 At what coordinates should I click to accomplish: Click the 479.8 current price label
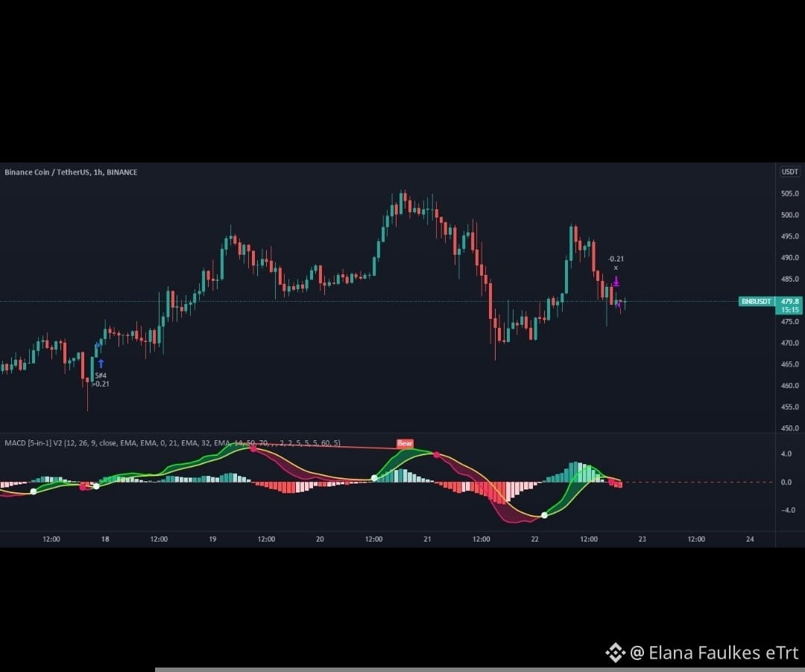789,302
